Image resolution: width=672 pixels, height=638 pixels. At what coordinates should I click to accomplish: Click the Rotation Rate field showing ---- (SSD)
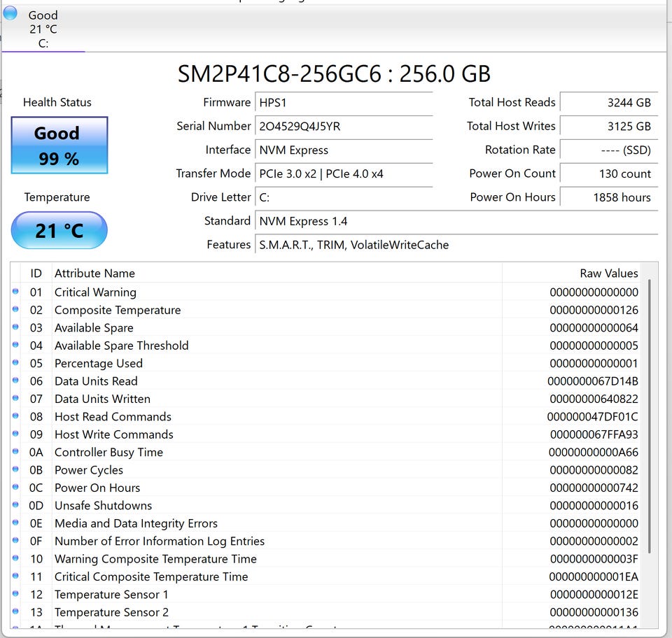[609, 150]
